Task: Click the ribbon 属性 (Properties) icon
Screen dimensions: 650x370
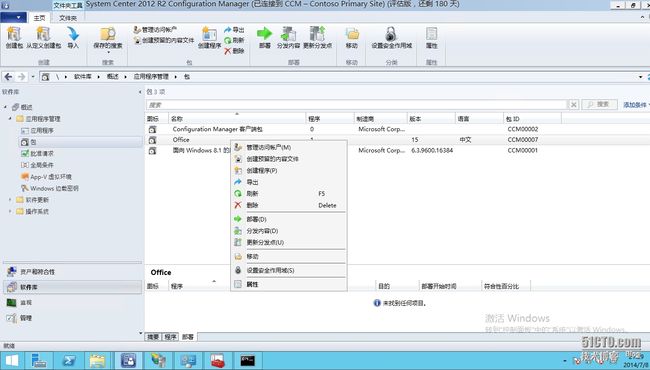Action: (x=432, y=38)
